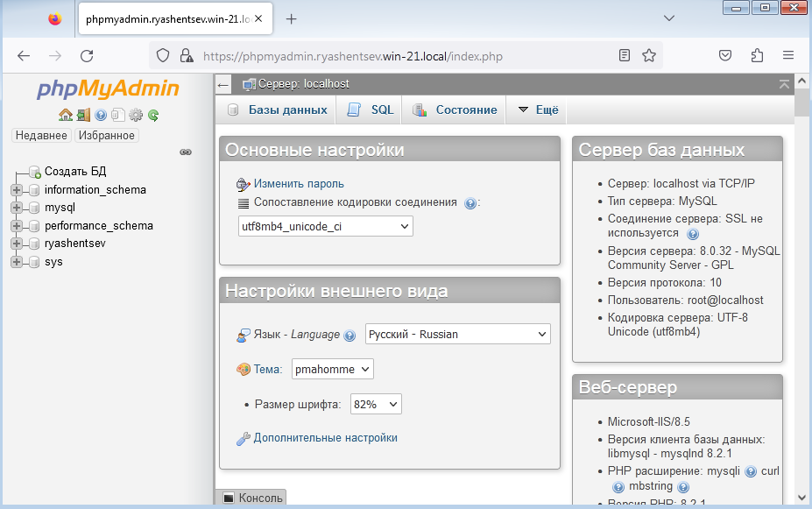
Task: Open the utf8mb4_unicode_ci collation dropdown
Action: pyautogui.click(x=326, y=226)
